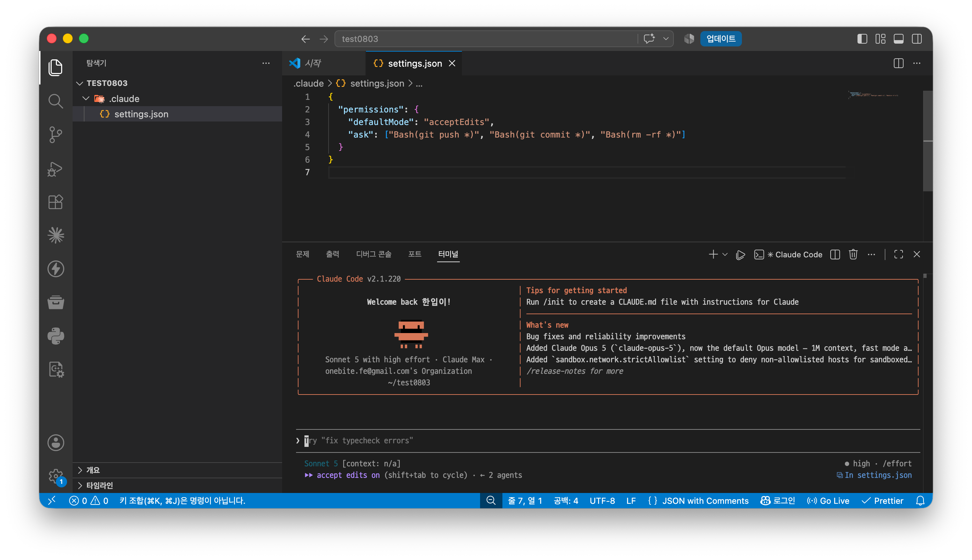The height and width of the screenshot is (560, 972).
Task: Click the Go Live status bar button
Action: pyautogui.click(x=828, y=501)
